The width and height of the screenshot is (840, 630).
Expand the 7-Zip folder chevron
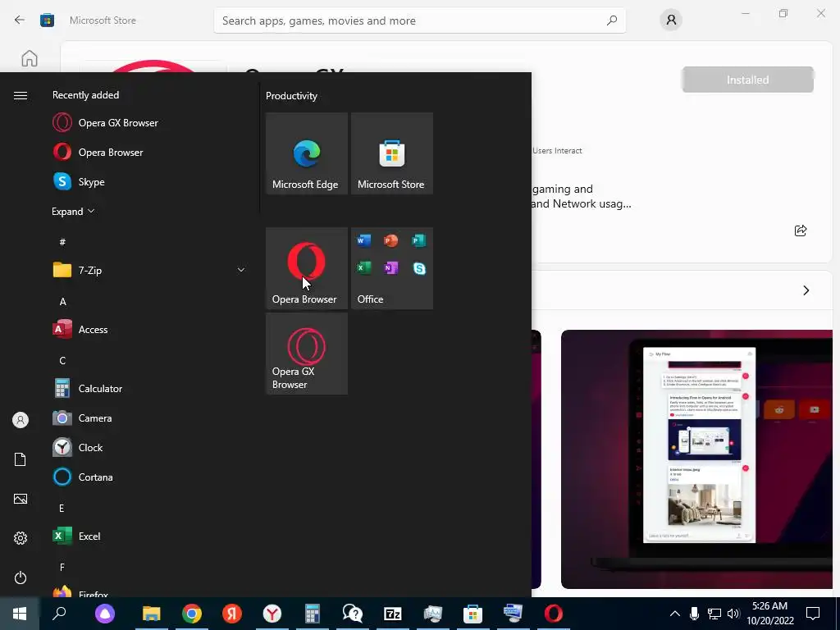[241, 270]
